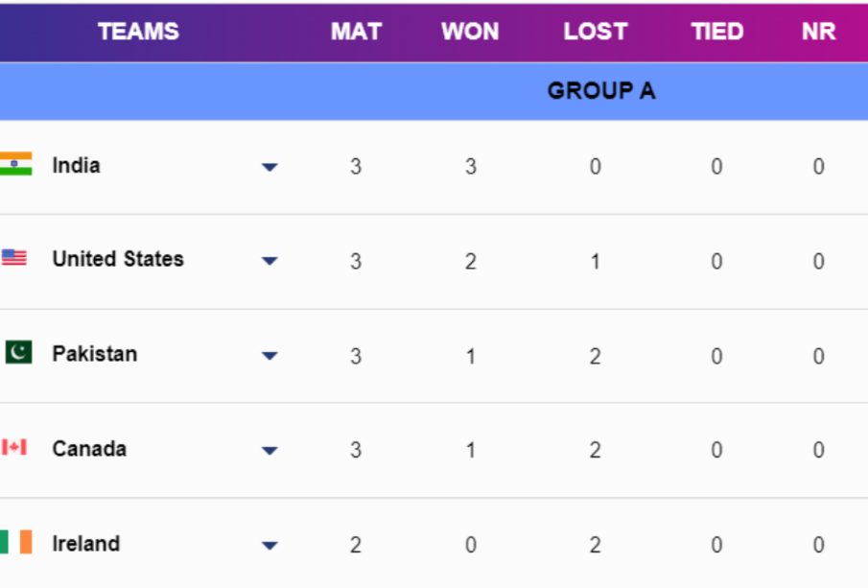
Task: Click the Pakistan team name
Action: (94, 354)
